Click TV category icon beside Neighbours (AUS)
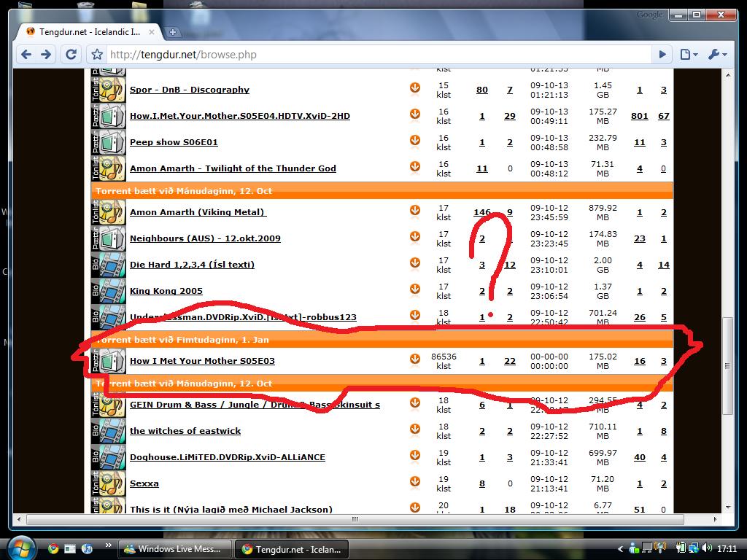This screenshot has width=747, height=560. point(108,238)
